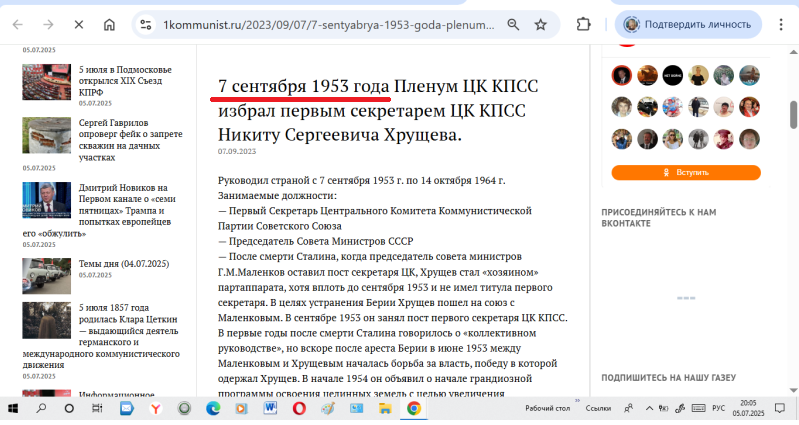The width and height of the screenshot is (799, 425).
Task: Click the zoom magnifier icon in address bar
Action: [513, 24]
